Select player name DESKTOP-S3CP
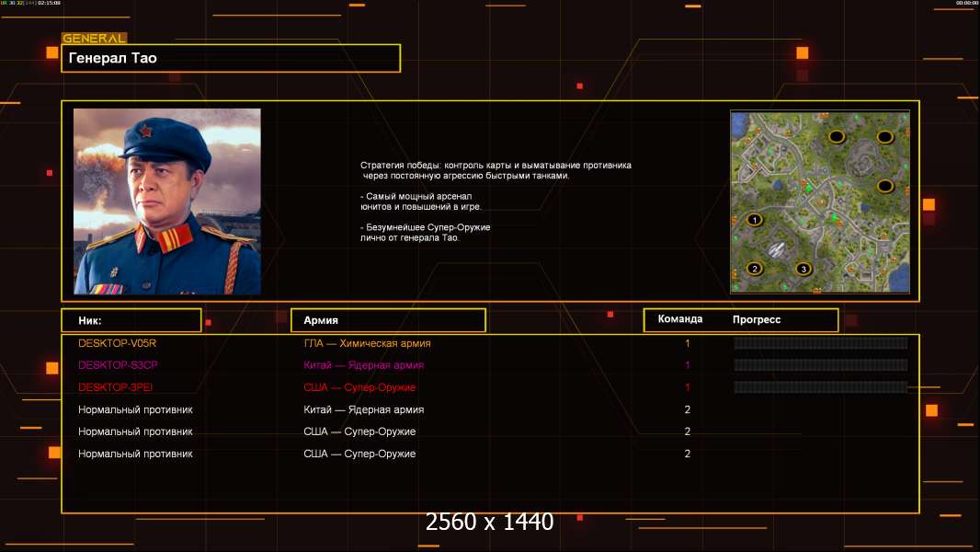Screen dimensions: 980x552 pyautogui.click(x=118, y=365)
